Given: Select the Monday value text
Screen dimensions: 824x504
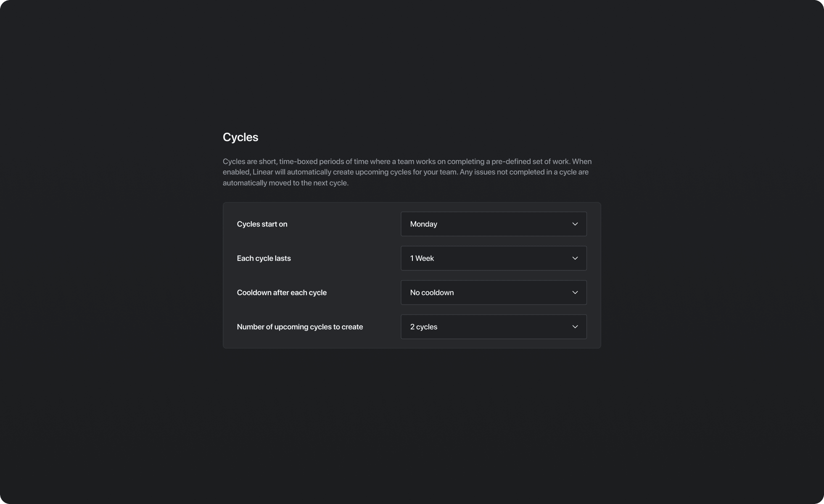Looking at the screenshot, I should tap(423, 224).
